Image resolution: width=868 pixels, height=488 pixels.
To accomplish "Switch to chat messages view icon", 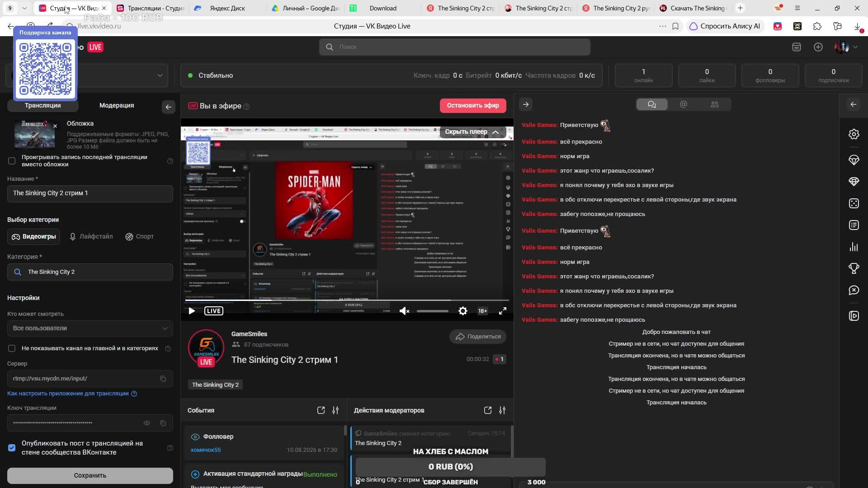I will click(651, 104).
